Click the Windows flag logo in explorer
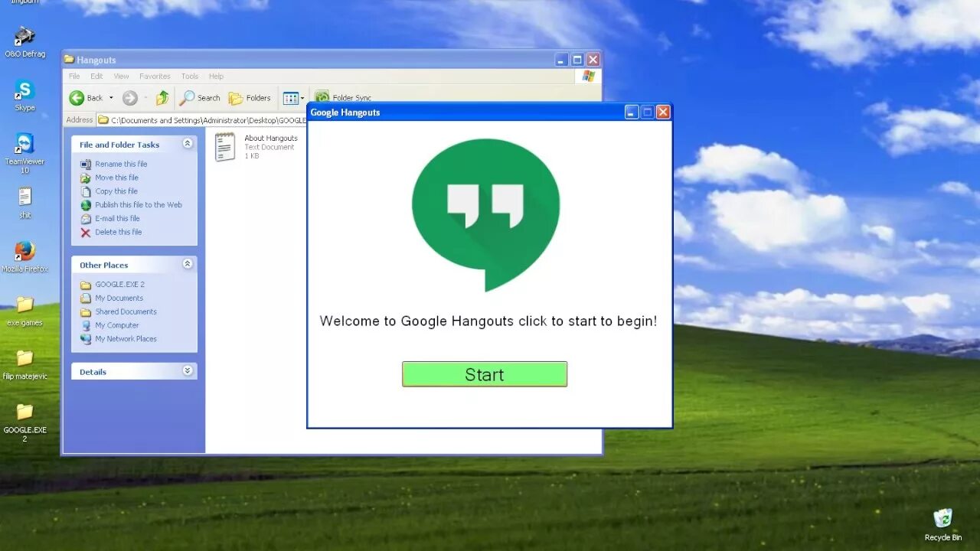980x551 pixels. point(588,77)
